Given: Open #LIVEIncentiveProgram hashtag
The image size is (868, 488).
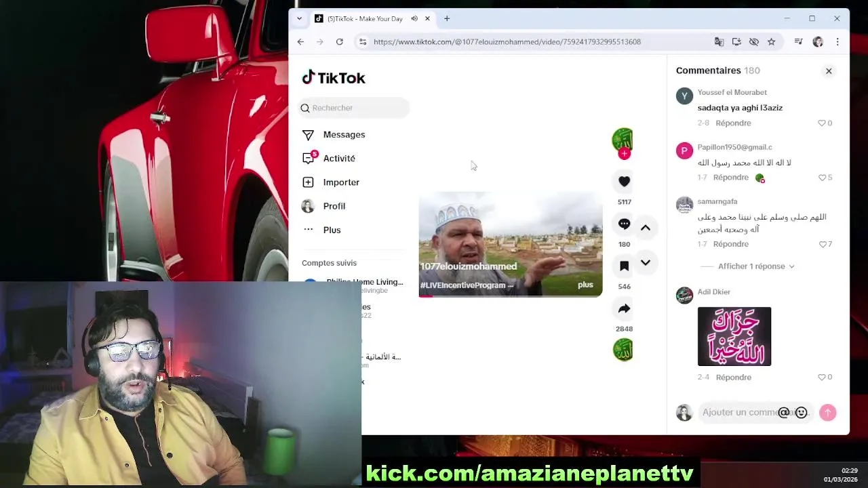Looking at the screenshot, I should tap(464, 285).
